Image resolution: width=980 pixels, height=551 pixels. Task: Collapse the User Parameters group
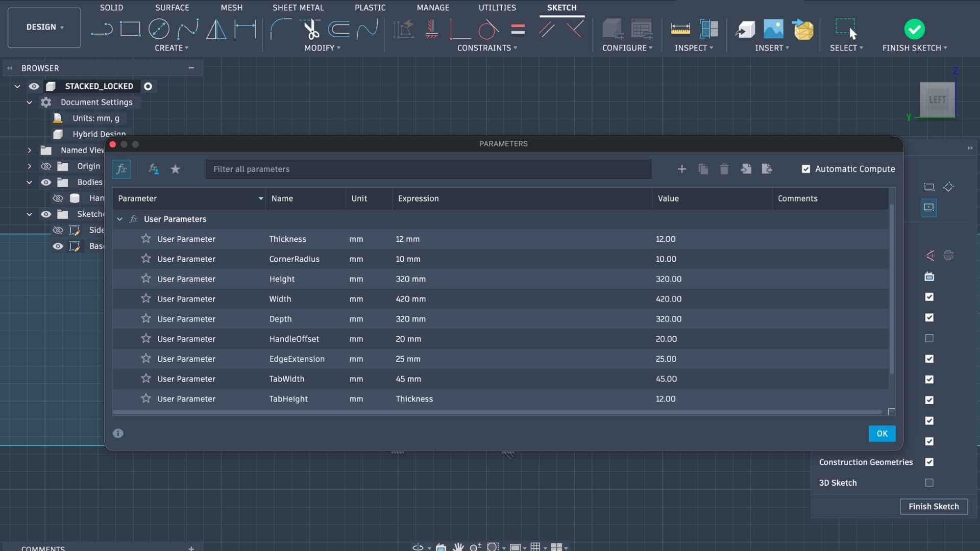[x=119, y=219]
